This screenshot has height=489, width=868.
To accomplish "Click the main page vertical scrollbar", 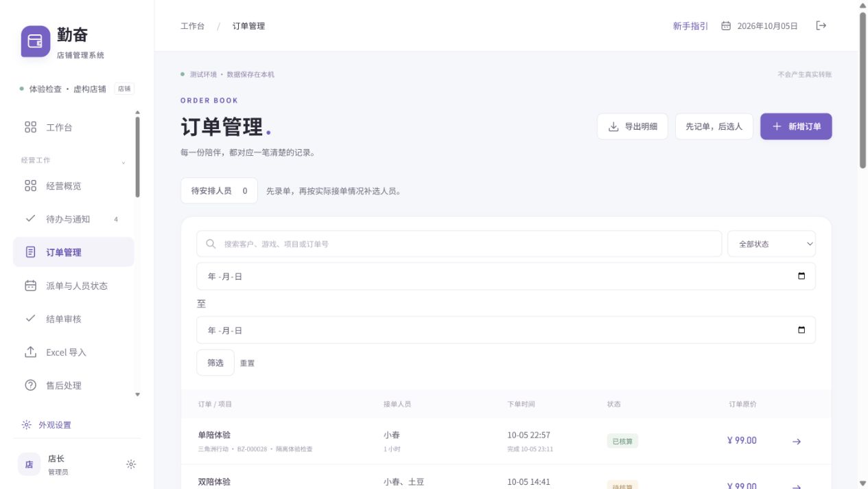I will (x=863, y=89).
